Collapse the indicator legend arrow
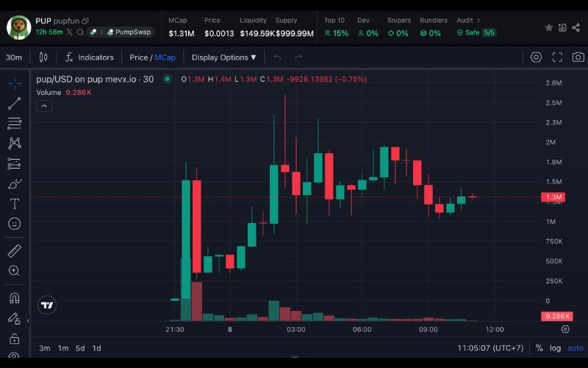The image size is (588, 368). pyautogui.click(x=44, y=106)
